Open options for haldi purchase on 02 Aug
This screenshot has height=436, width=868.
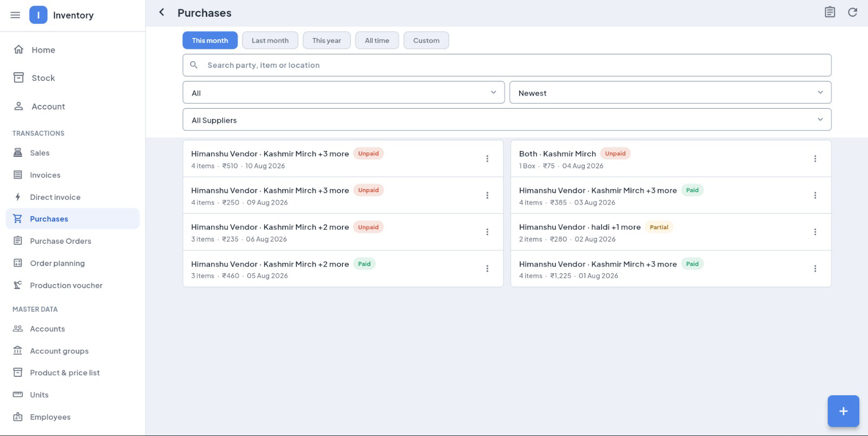[x=815, y=232]
